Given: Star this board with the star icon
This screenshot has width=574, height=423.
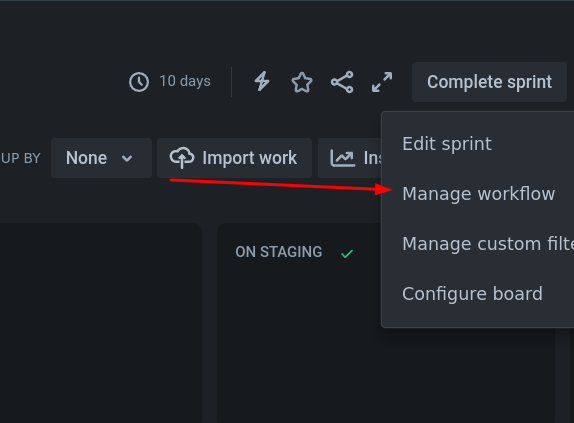Looking at the screenshot, I should [x=302, y=82].
